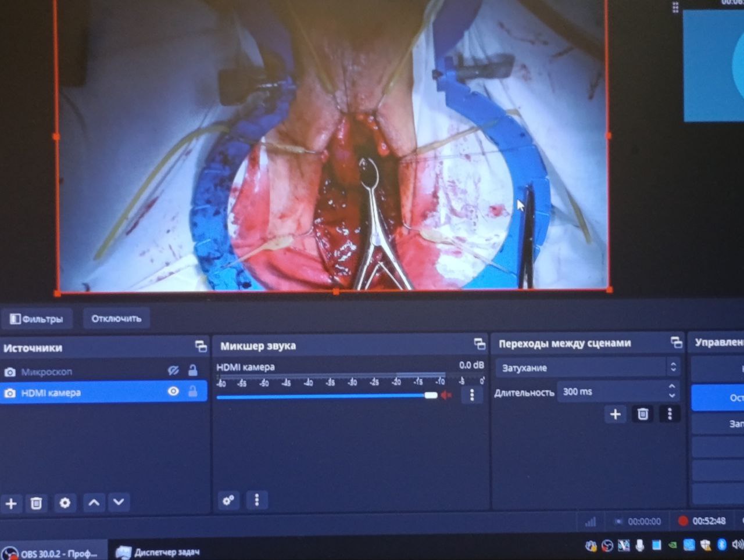Pop out the Источники dock panel
This screenshot has width=744, height=560.
pyautogui.click(x=201, y=347)
